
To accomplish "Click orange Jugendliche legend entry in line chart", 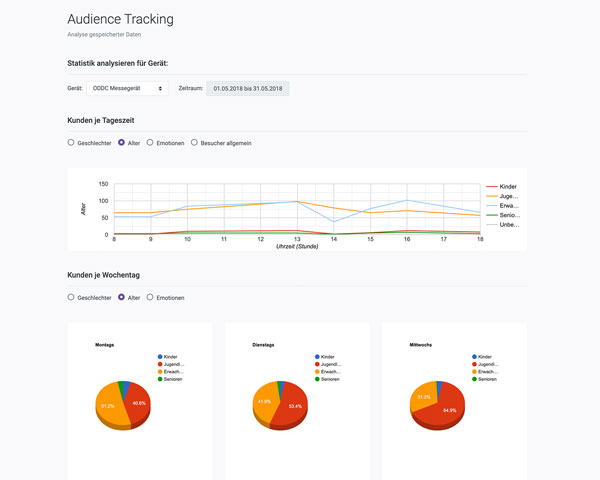I will [507, 197].
